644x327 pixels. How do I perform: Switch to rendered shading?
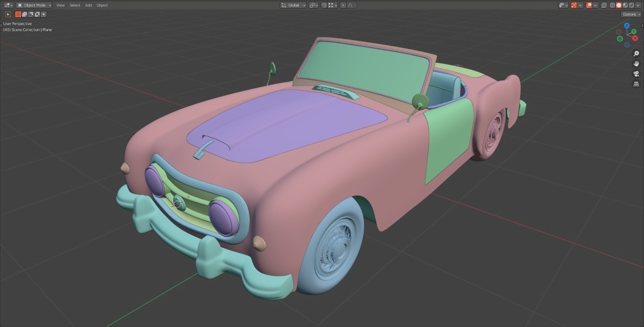631,5
